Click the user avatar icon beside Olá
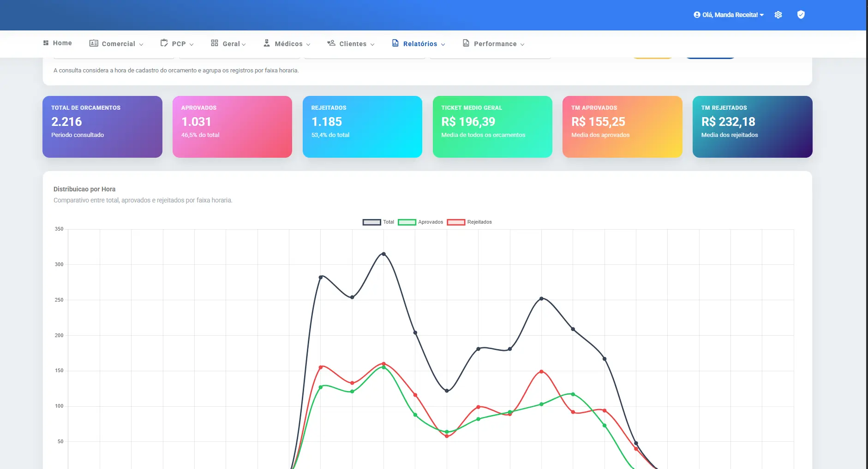Viewport: 868px width, 469px height. coord(697,15)
